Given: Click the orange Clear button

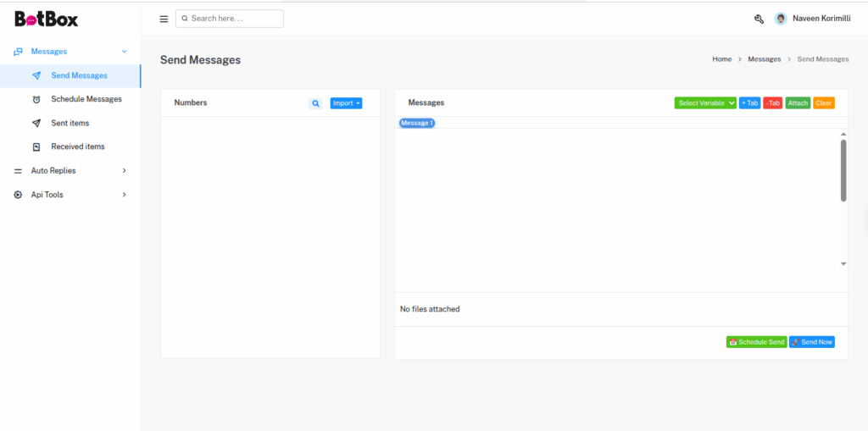Looking at the screenshot, I should click(823, 103).
